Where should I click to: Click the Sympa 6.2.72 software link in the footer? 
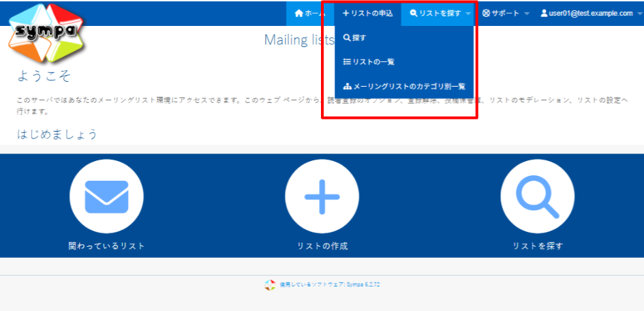click(x=329, y=284)
